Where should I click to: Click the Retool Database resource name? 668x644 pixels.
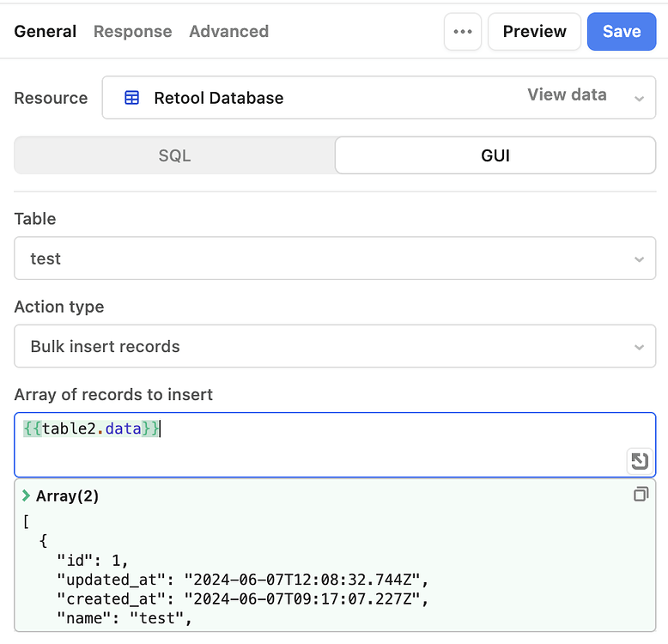[218, 98]
